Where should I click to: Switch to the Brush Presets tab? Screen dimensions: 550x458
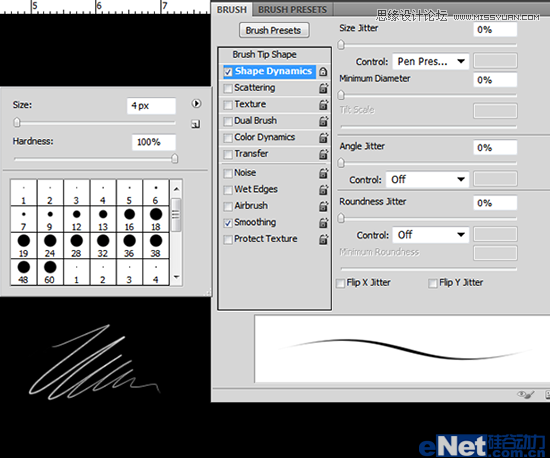click(x=292, y=9)
